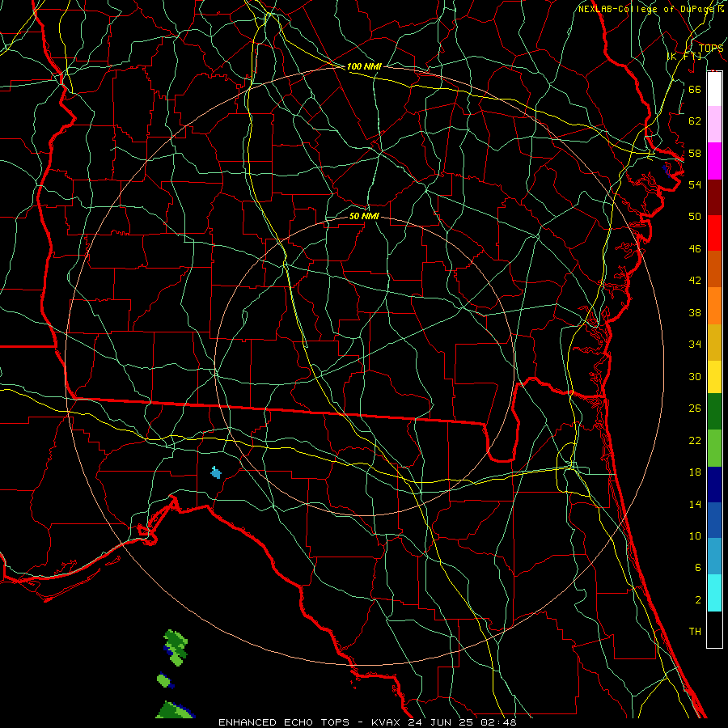Select the light blue legend swatch
The width and height of the screenshot is (728, 728).
(x=714, y=557)
